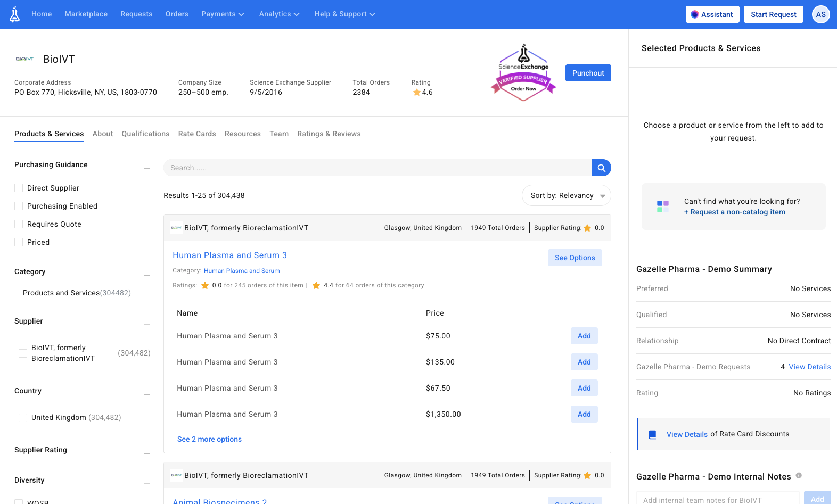
Task: Check the United Kingdom country filter
Action: pyautogui.click(x=23, y=418)
